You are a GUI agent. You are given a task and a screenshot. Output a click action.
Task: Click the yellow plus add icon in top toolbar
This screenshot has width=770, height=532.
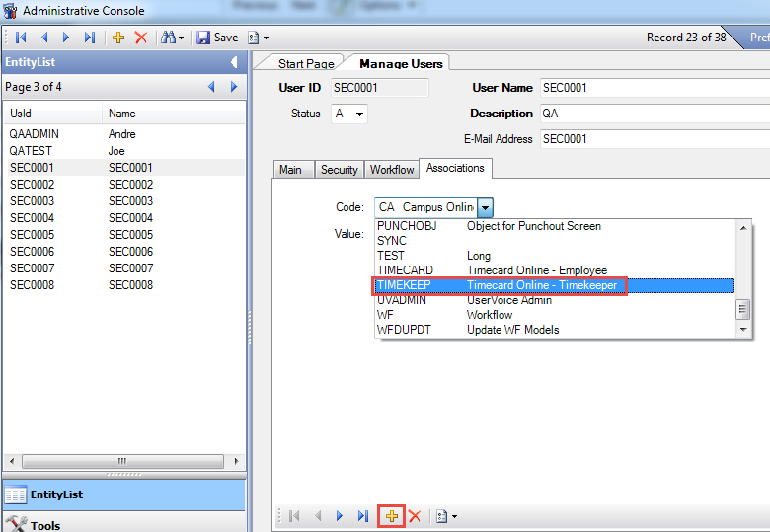[x=118, y=38]
